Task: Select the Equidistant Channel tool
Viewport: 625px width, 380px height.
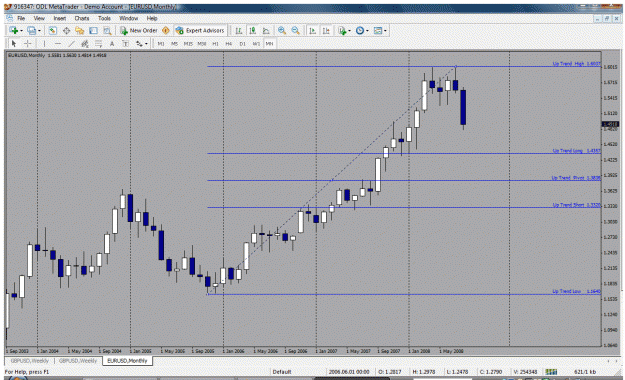Action: (x=85, y=43)
